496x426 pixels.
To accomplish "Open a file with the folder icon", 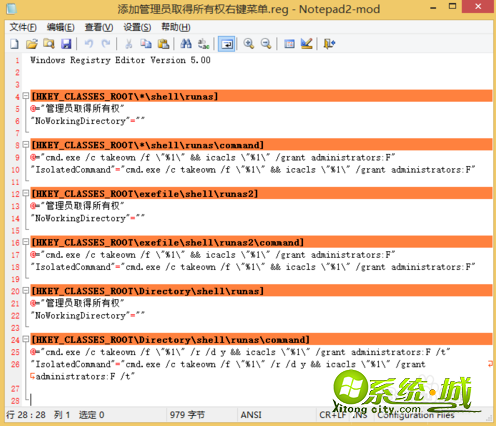I will (x=32, y=44).
